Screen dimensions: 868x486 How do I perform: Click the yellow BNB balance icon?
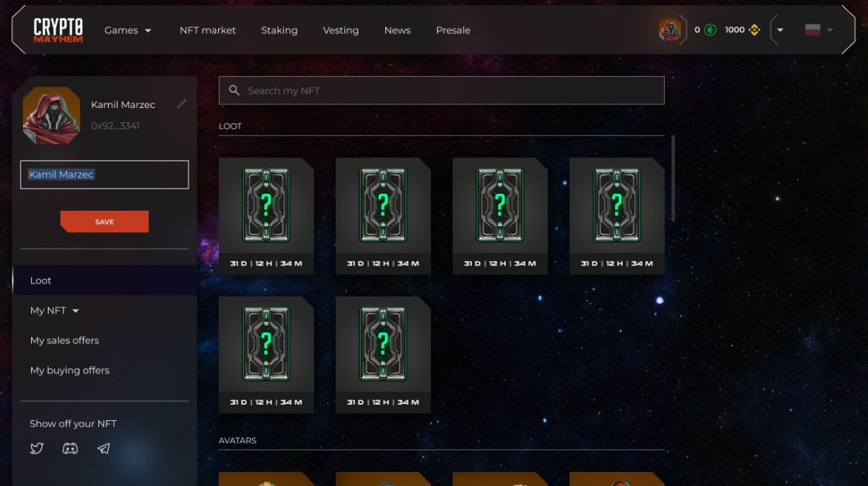tap(754, 30)
